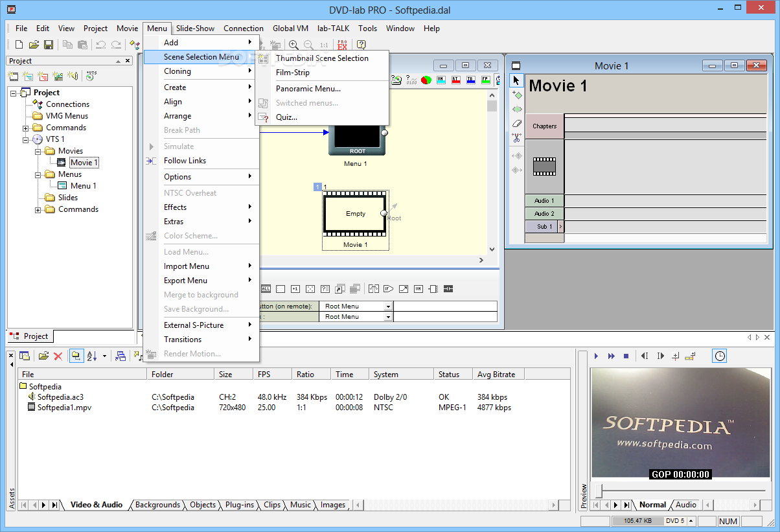The width and height of the screenshot is (780, 532).
Task: Click the FP connection toolbar icon
Action: coord(486,80)
